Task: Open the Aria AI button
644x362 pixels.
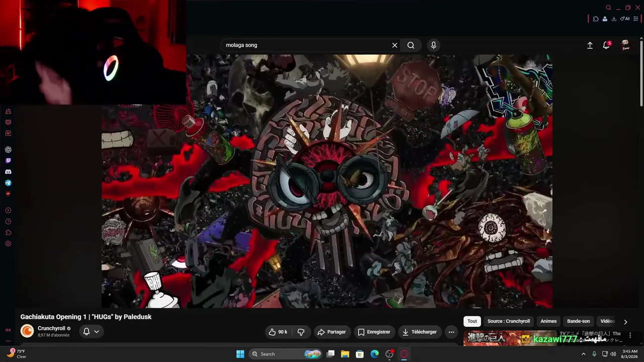Action: tap(625, 19)
